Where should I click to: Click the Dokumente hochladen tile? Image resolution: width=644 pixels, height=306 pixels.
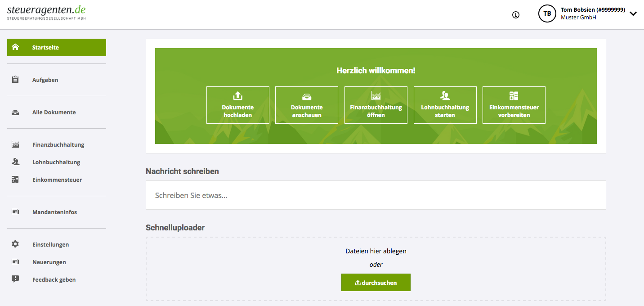pos(237,105)
